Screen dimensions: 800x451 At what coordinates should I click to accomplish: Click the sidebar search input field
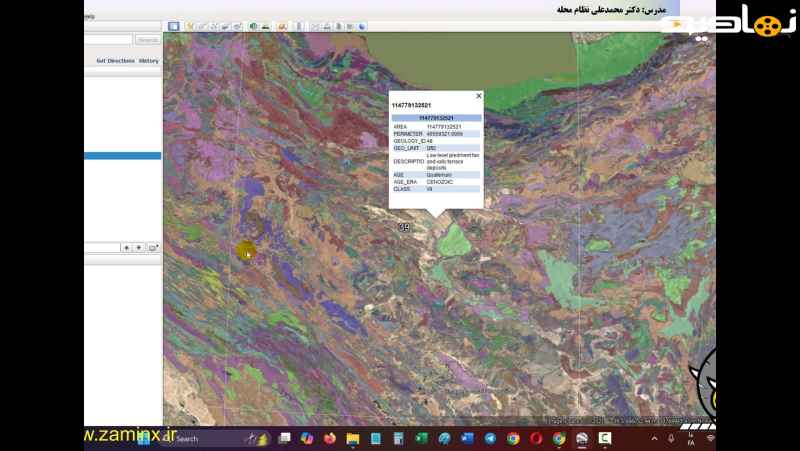coord(108,40)
